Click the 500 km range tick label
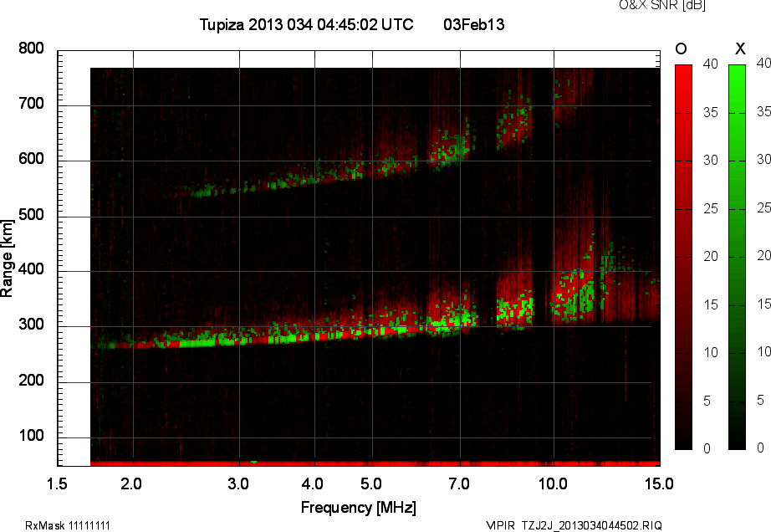 [32, 215]
